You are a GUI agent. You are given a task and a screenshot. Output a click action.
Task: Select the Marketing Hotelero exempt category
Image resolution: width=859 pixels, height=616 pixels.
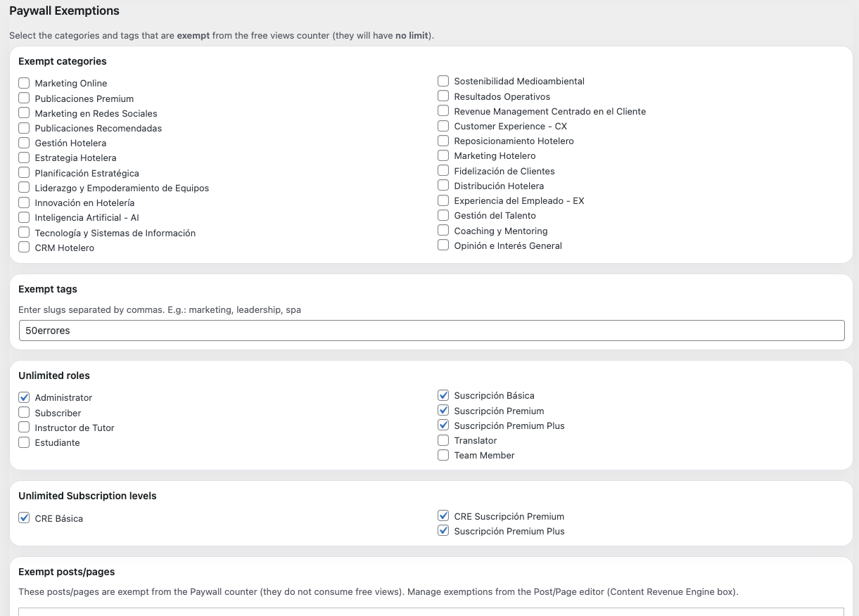(443, 155)
